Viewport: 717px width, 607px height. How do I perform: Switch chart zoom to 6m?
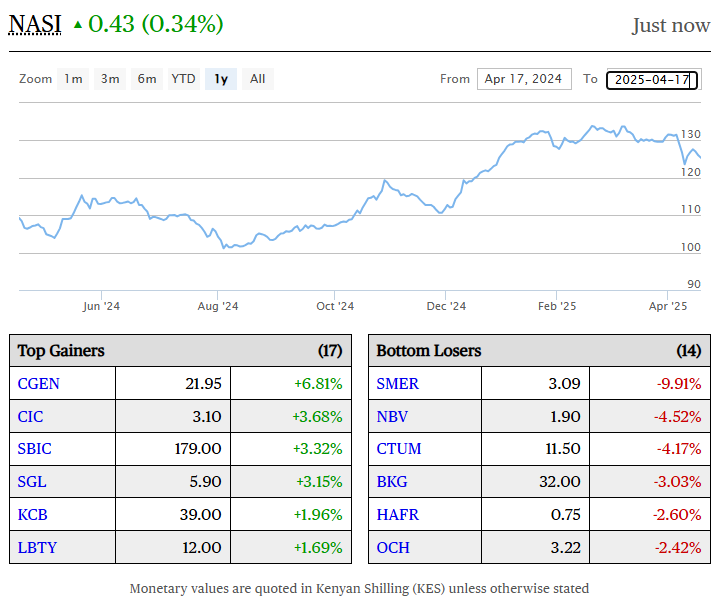point(147,79)
